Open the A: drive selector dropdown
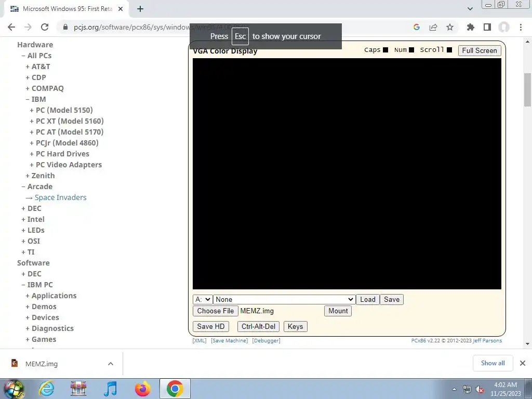This screenshot has width=532, height=399. 203,300
